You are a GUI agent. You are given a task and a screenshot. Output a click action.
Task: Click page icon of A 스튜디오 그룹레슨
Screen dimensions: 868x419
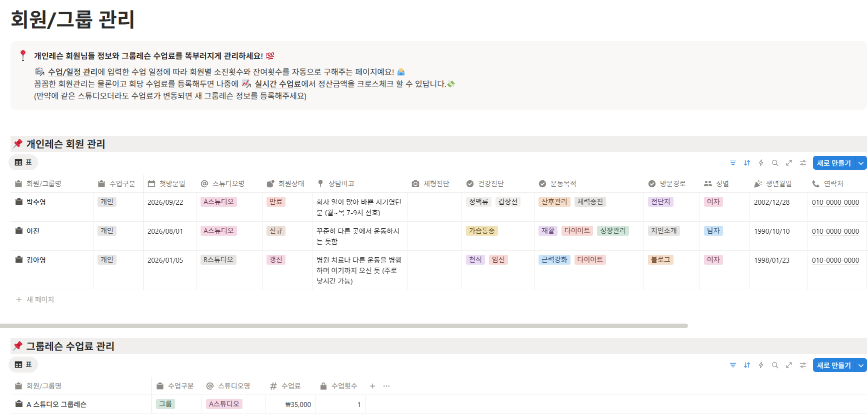tap(19, 404)
